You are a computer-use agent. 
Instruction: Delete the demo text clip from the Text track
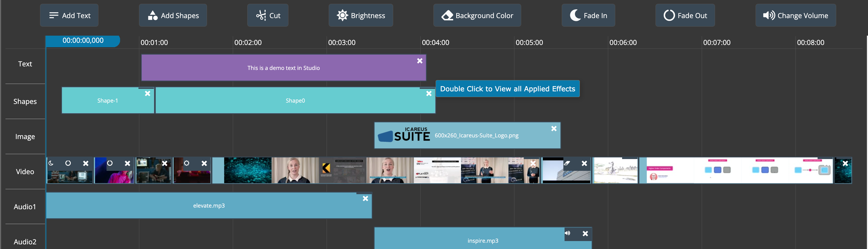[x=419, y=61]
